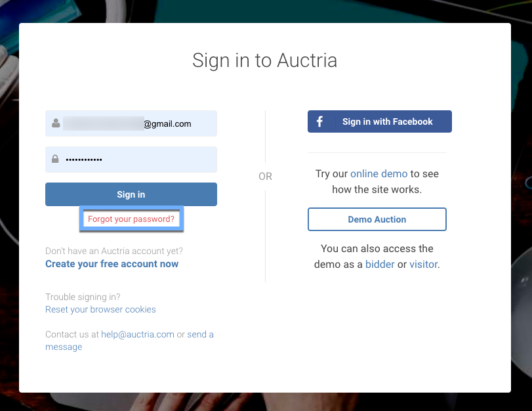The height and width of the screenshot is (411, 532).
Task: Click the OR divider label
Action: click(265, 177)
